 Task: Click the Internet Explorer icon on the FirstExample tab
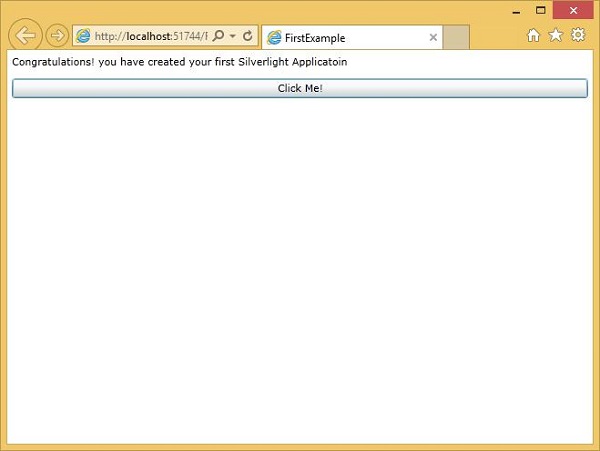[x=274, y=38]
